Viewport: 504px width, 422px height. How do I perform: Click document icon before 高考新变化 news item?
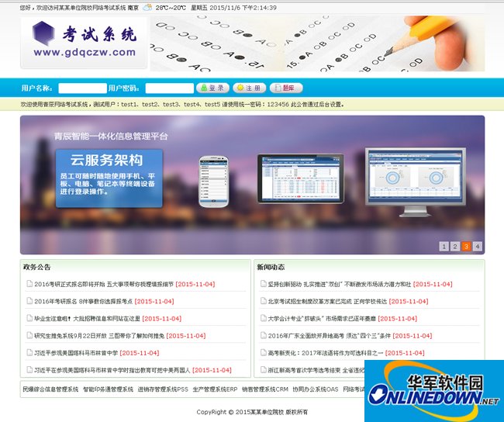click(x=264, y=352)
